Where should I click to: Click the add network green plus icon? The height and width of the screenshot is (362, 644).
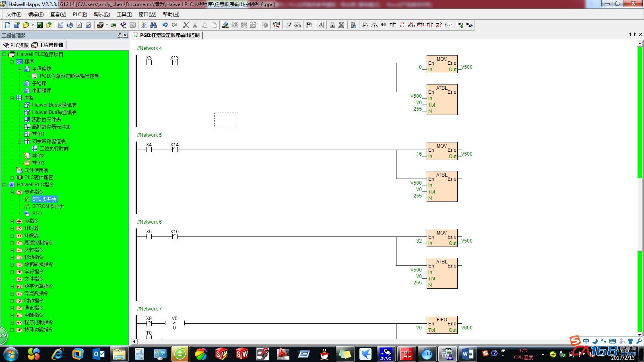[460, 25]
